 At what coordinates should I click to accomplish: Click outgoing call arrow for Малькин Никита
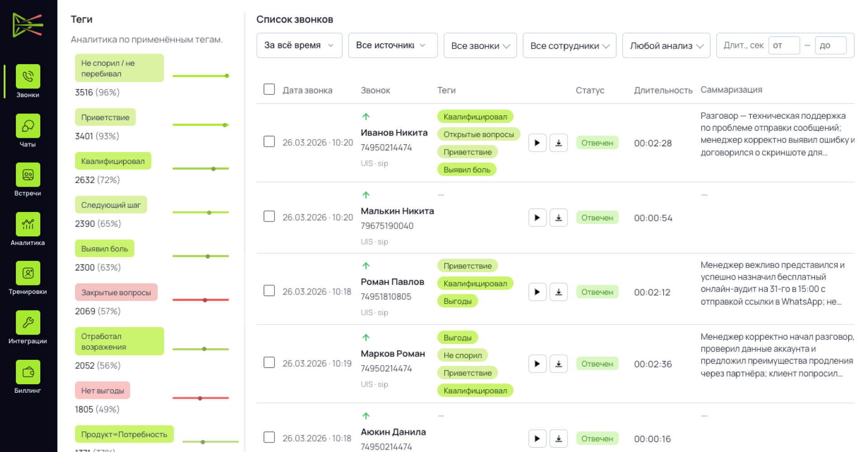366,195
